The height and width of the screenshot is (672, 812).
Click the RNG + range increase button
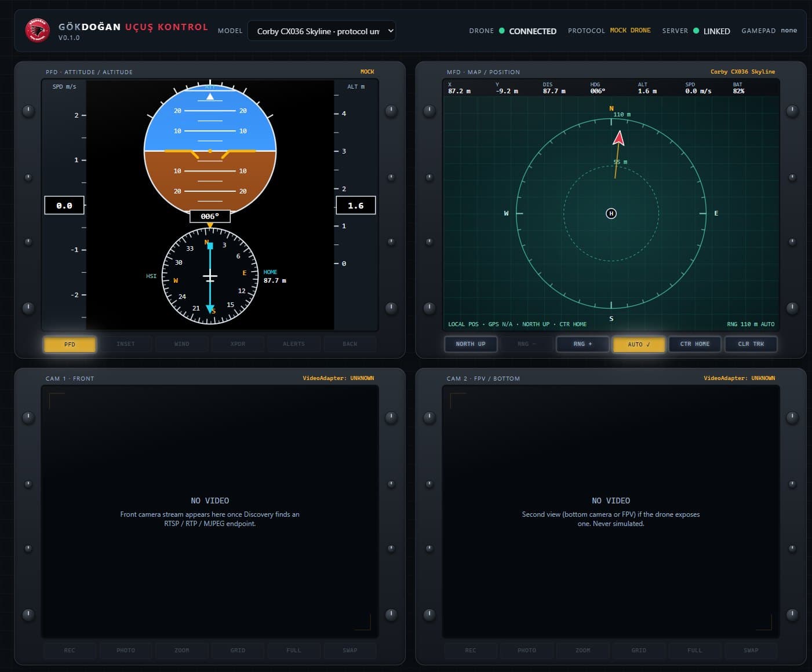pyautogui.click(x=582, y=344)
